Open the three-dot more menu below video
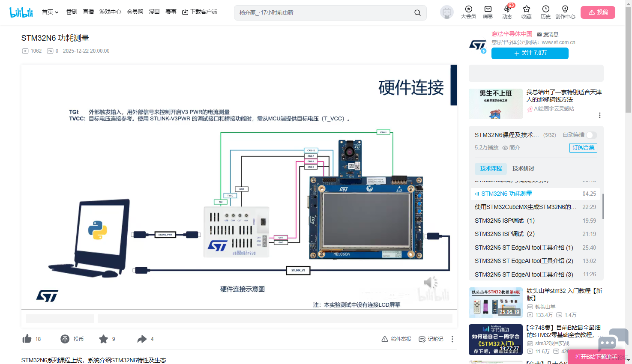This screenshot has width=632, height=364. pyautogui.click(x=452, y=339)
